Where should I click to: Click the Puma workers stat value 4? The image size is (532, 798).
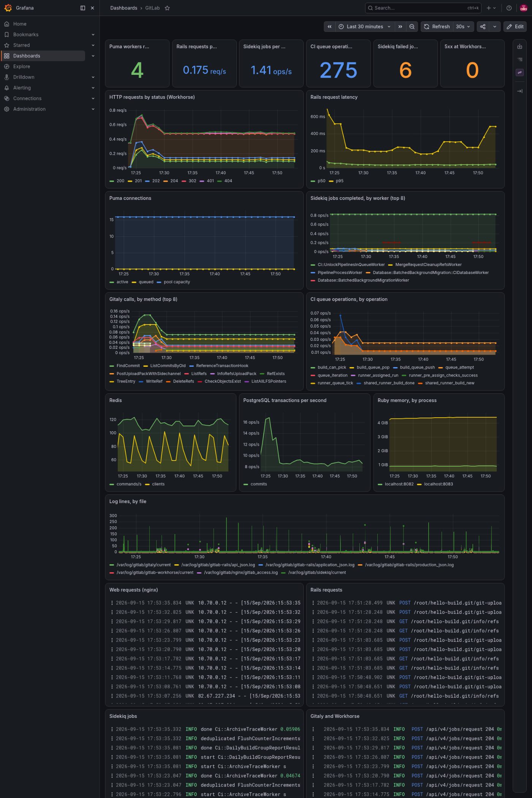(x=137, y=70)
